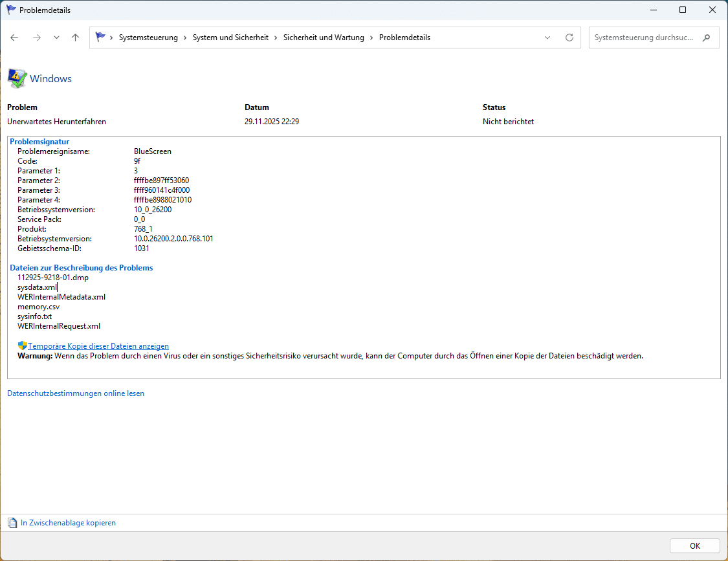Viewport: 728px width, 561px height.
Task: Click the flag icon in address bar
Action: 100,37
